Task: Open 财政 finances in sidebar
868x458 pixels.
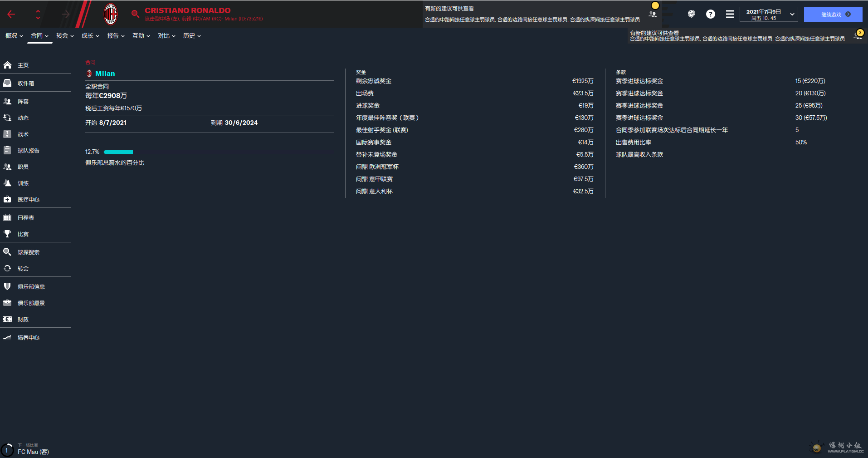Action: tap(35, 320)
